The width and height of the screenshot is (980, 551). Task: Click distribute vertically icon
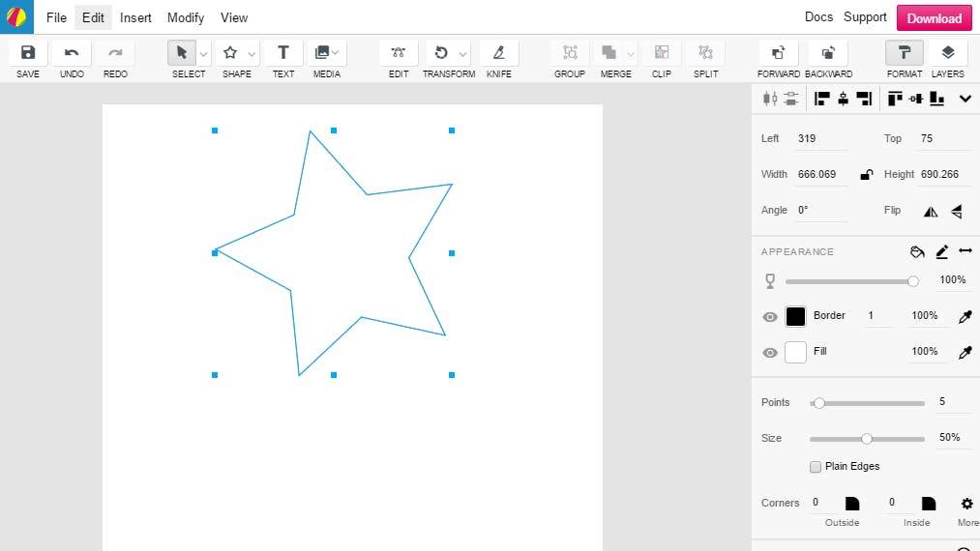790,99
